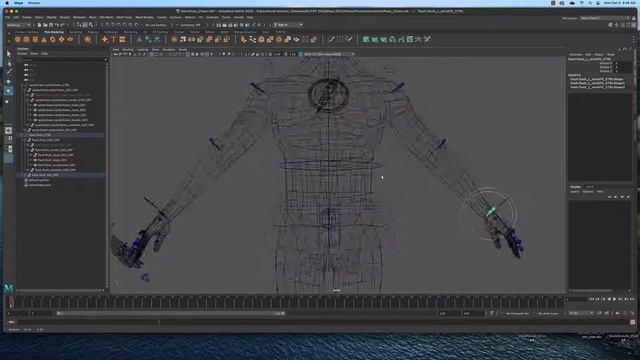Open the frame rate dropdown near the range slider
640x360 pixels.
pyautogui.click(x=581, y=313)
